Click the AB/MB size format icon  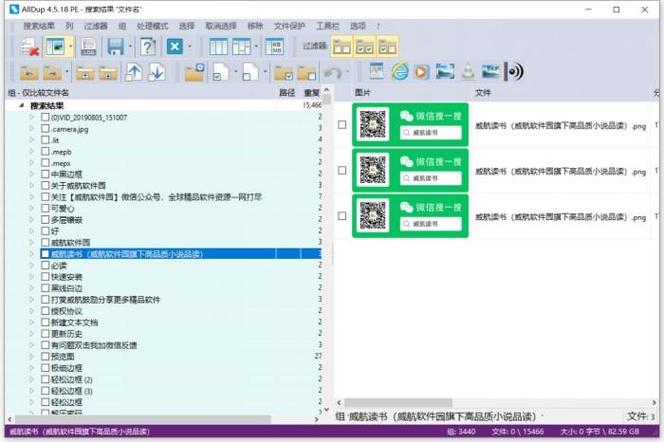[x=274, y=47]
